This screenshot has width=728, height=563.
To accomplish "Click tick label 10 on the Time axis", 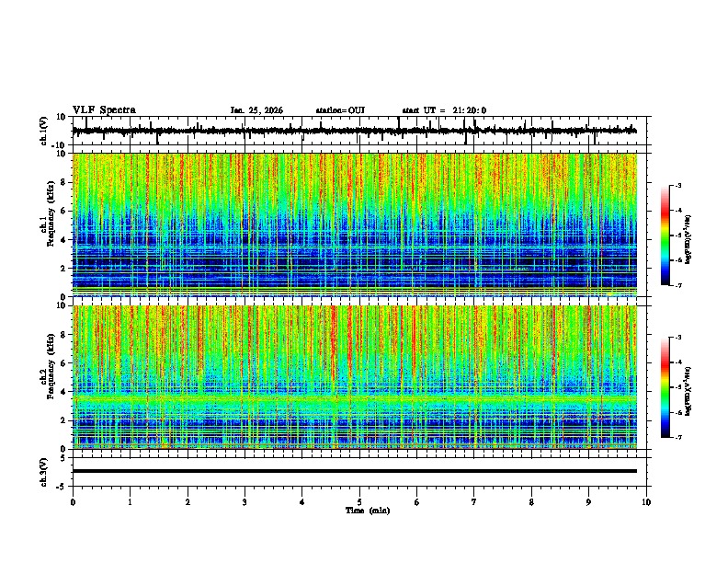I will (646, 502).
